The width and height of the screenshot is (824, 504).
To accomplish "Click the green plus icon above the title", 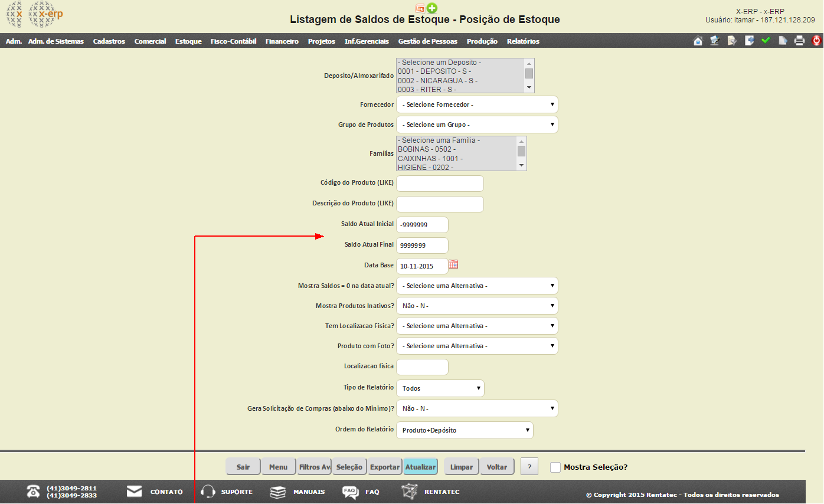I will tap(432, 8).
